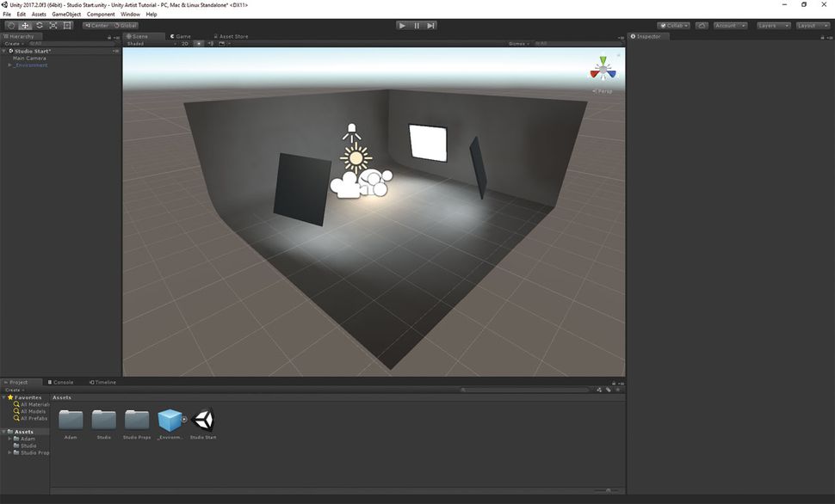Click the scene orientation gizmo
This screenshot has height=504, width=835.
(603, 69)
